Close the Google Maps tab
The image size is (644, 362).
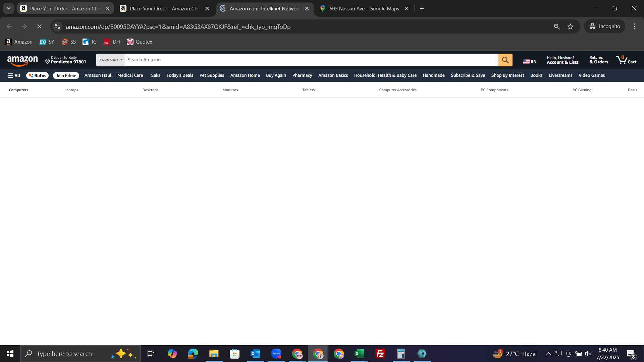click(407, 9)
